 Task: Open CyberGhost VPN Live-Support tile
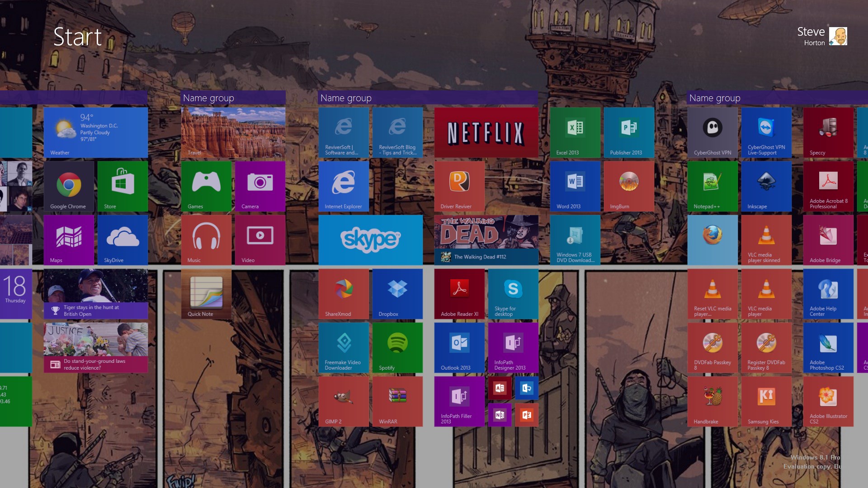tap(766, 132)
